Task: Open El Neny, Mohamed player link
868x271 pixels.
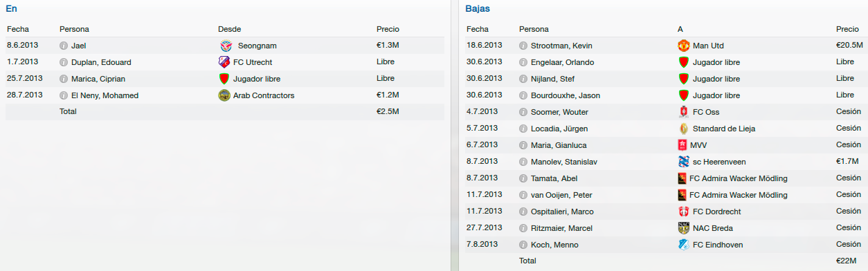Action: [x=105, y=95]
